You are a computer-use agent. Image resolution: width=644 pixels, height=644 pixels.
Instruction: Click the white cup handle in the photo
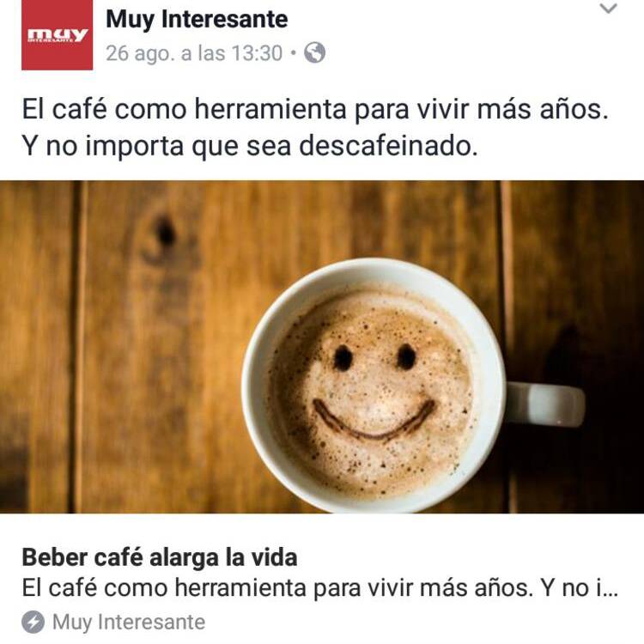pos(545,404)
